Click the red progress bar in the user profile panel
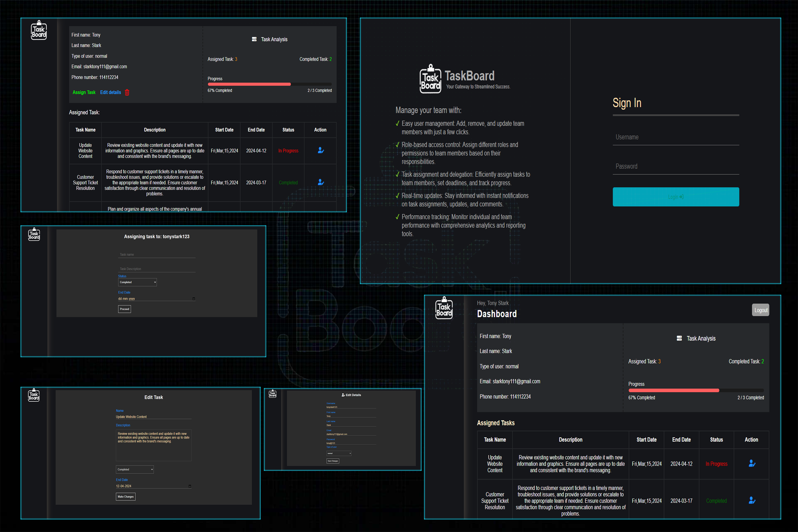This screenshot has width=798, height=532. 249,84
